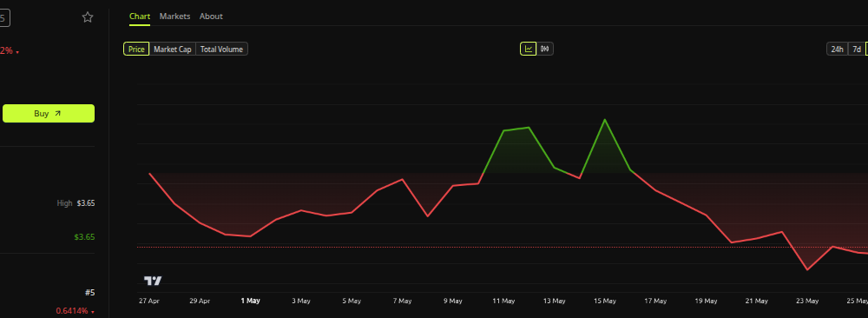The height and width of the screenshot is (318, 868).
Task: Click the 5 May axis label
Action: [352, 301]
